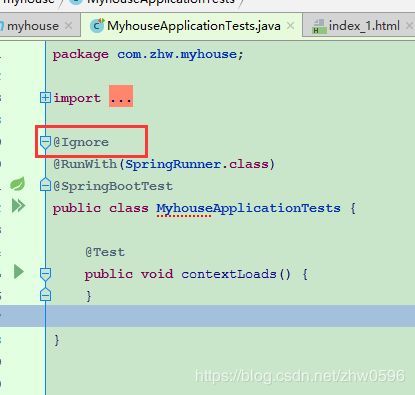
Task: Close the myhouse tab
Action: point(68,26)
